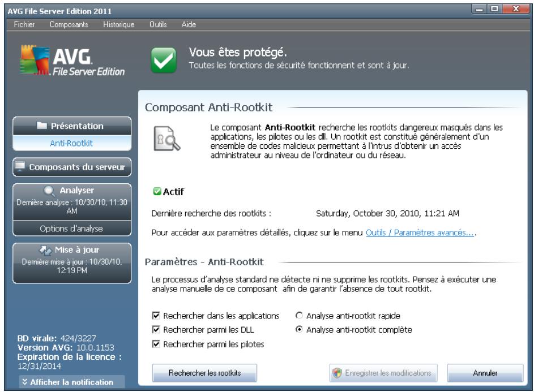Select the Anti-Rootkit sidebar item

click(x=72, y=143)
